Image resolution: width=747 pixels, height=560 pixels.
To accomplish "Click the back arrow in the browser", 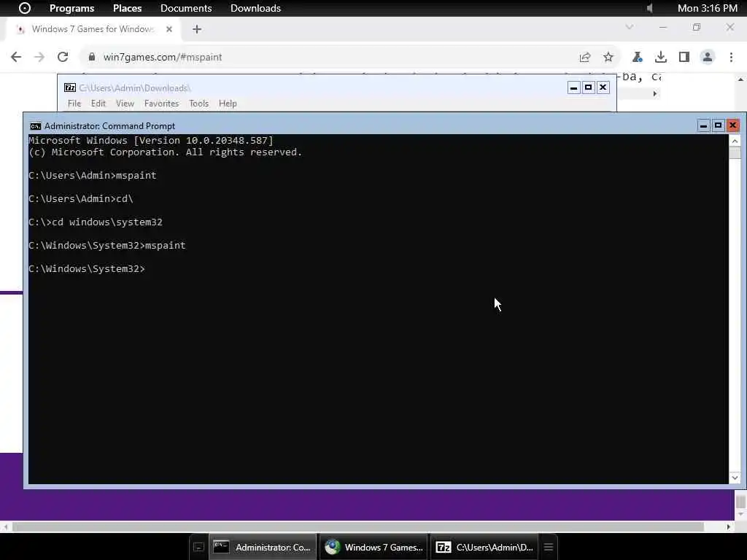I will (x=16, y=57).
